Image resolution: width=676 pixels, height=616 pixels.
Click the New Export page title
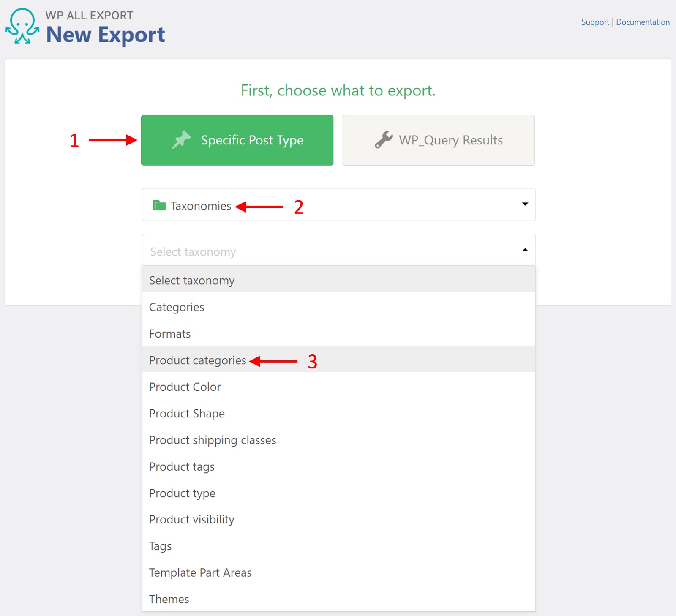[x=105, y=35]
